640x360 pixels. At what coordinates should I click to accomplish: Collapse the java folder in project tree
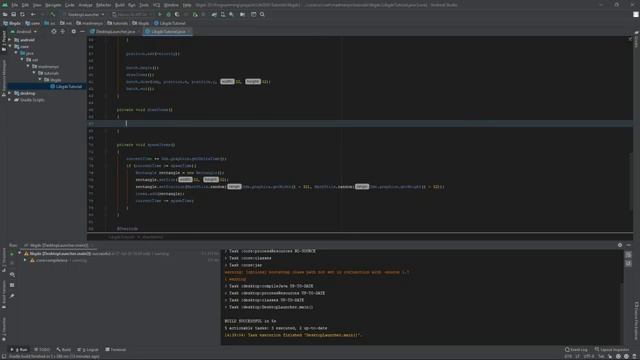point(16,53)
